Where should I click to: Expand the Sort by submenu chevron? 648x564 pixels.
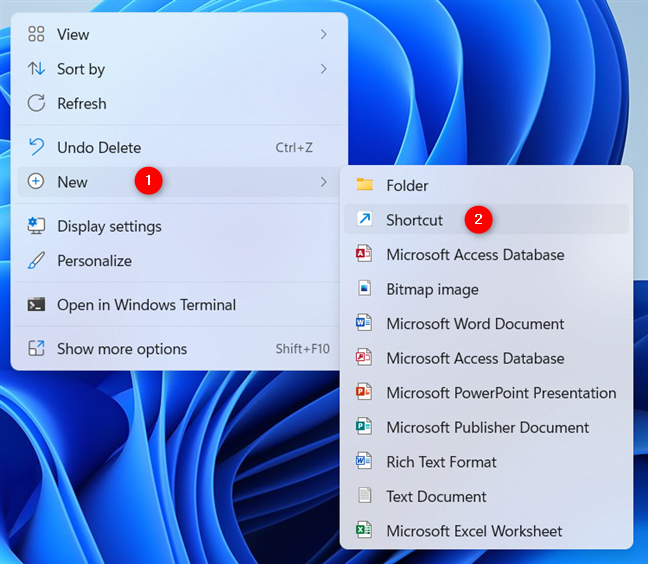click(324, 69)
